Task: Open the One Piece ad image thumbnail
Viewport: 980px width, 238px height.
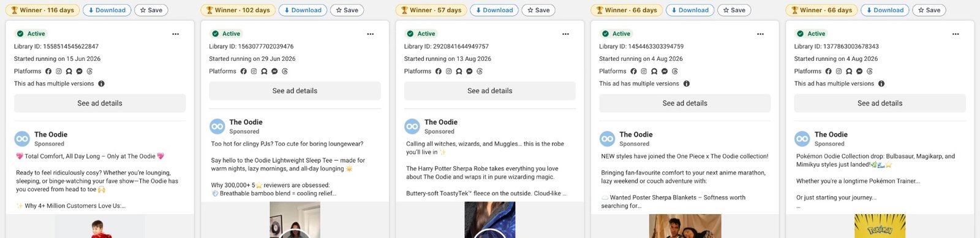Action: click(685, 226)
